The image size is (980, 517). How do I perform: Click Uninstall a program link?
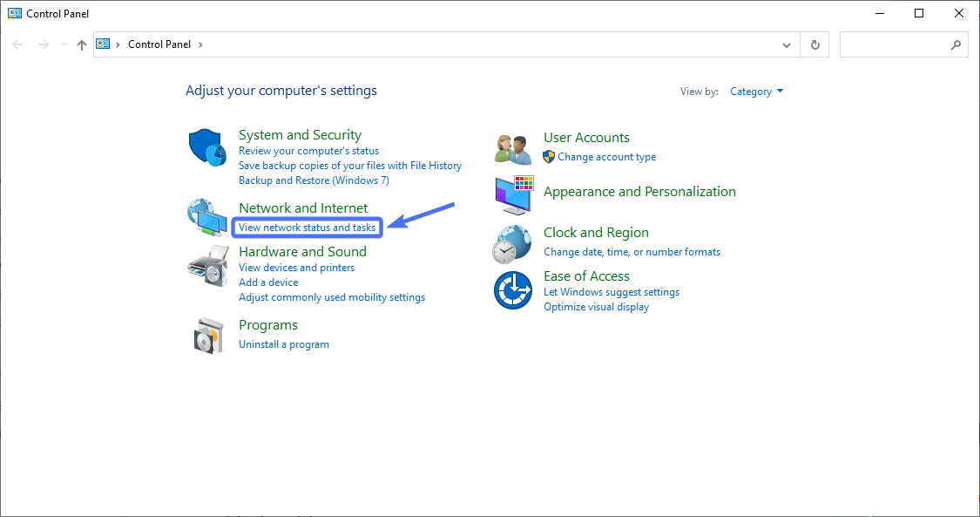pos(284,344)
